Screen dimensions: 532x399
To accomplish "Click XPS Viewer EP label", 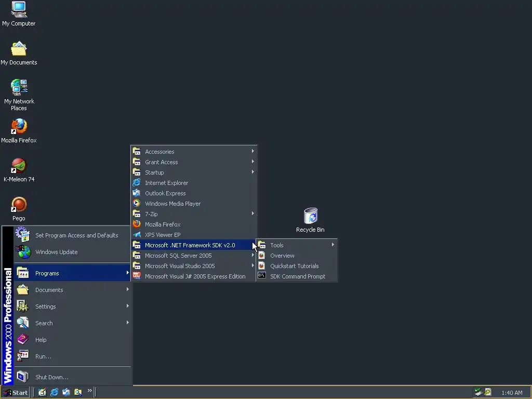I will pos(163,235).
